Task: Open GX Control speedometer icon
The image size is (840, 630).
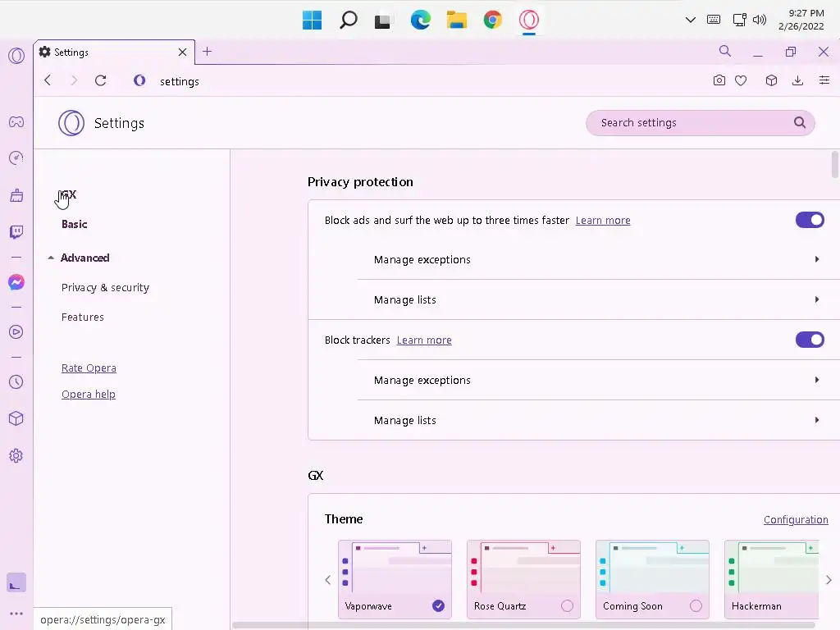Action: [16, 158]
